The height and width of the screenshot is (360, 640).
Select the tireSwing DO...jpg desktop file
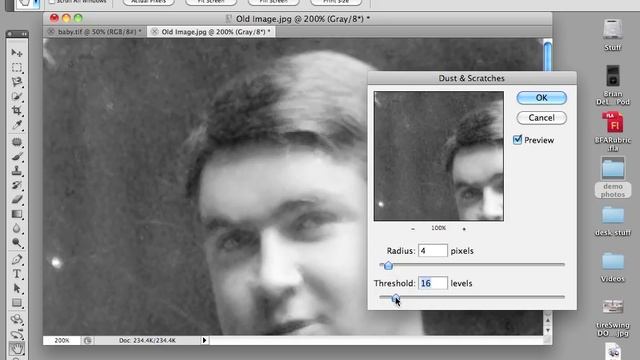[613, 318]
